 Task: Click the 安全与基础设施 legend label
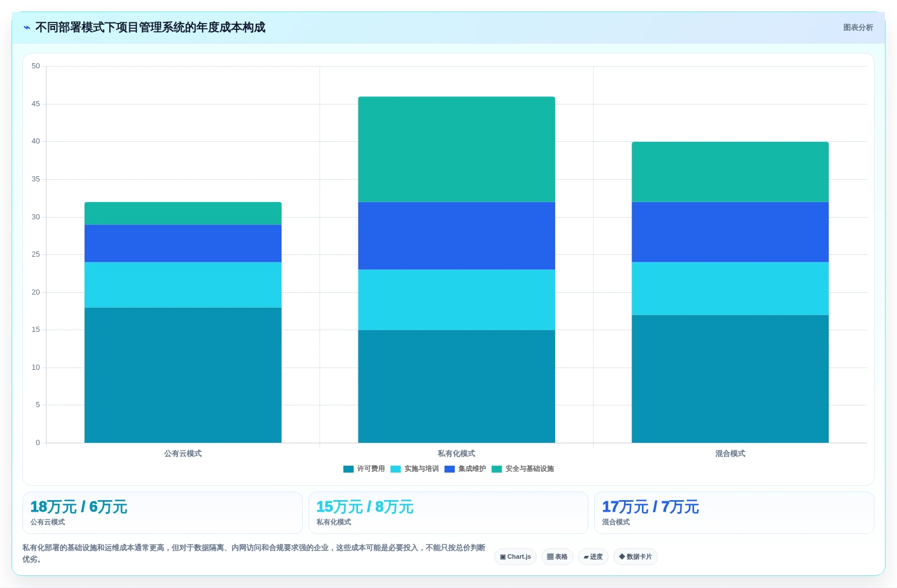click(x=529, y=469)
